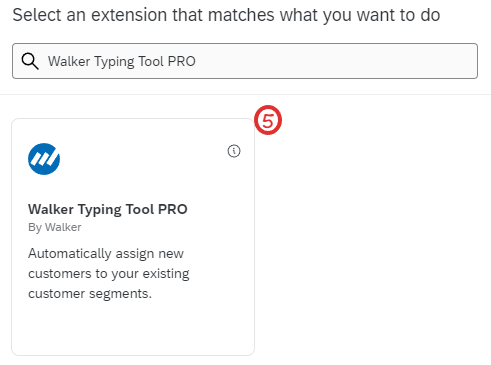Click the horizontal divider below search box
The image size is (491, 365).
pyautogui.click(x=245, y=95)
